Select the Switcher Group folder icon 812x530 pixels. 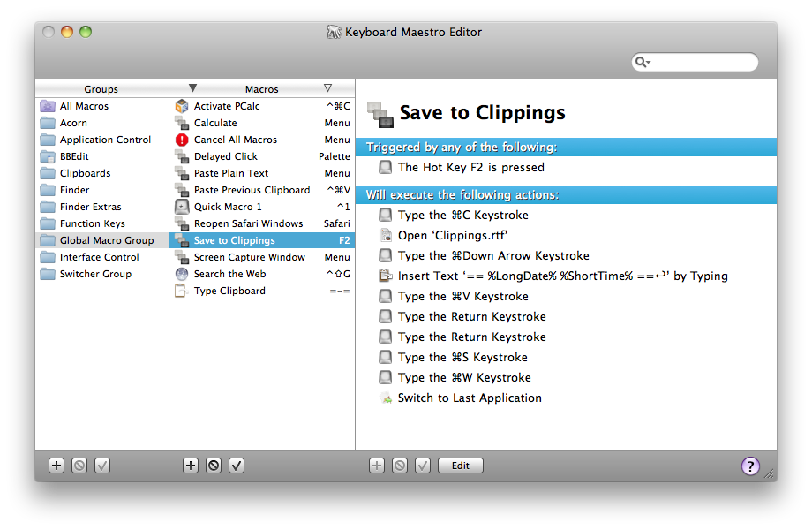(48, 274)
